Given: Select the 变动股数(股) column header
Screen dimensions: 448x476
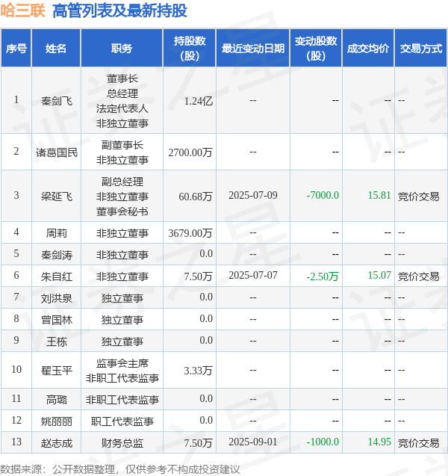Looking at the screenshot, I should (x=316, y=49).
